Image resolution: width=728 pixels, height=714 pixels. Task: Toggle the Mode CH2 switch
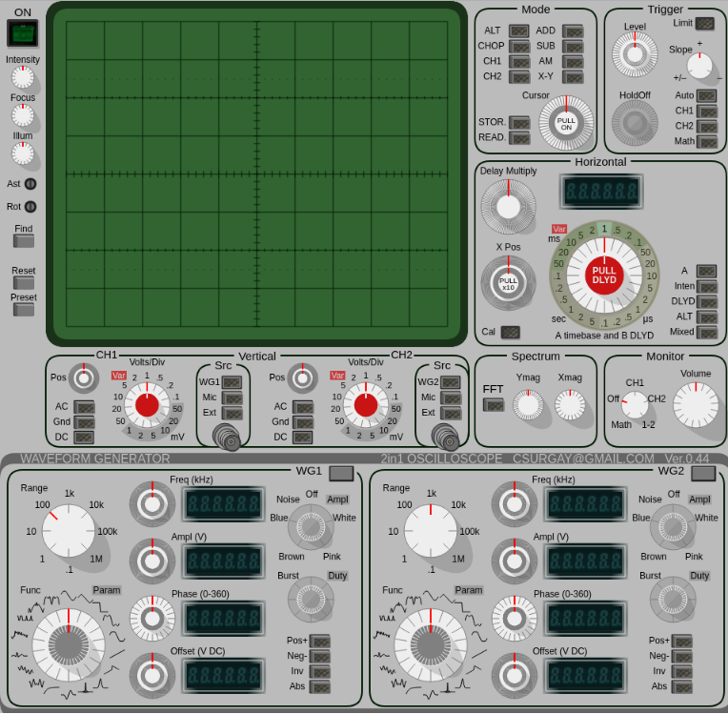pos(519,77)
